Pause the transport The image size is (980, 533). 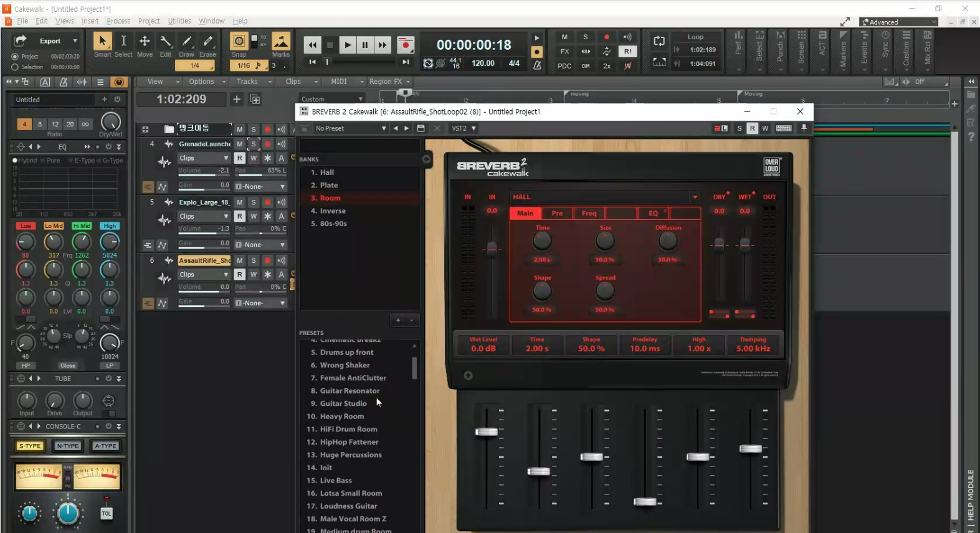pos(365,45)
